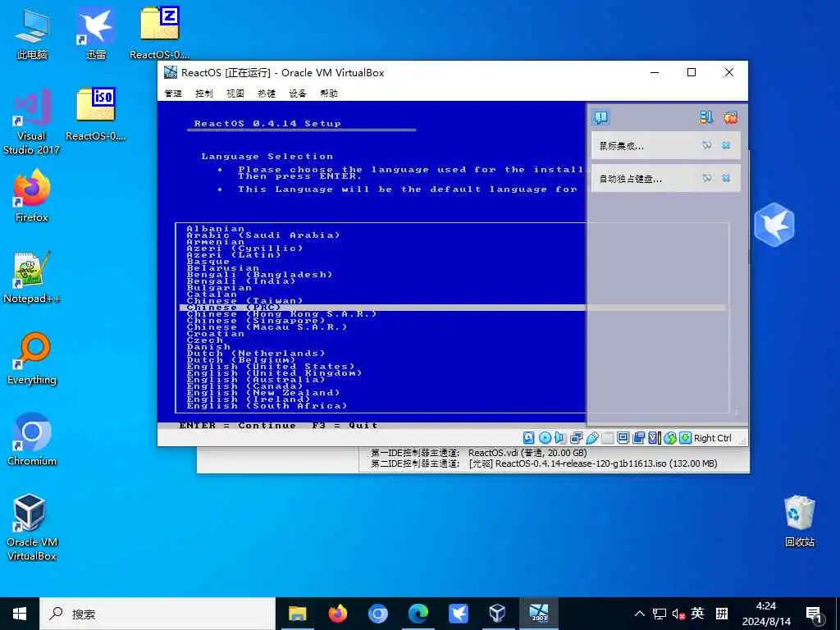
Task: Click the delete all notifications icon
Action: pyautogui.click(x=730, y=117)
